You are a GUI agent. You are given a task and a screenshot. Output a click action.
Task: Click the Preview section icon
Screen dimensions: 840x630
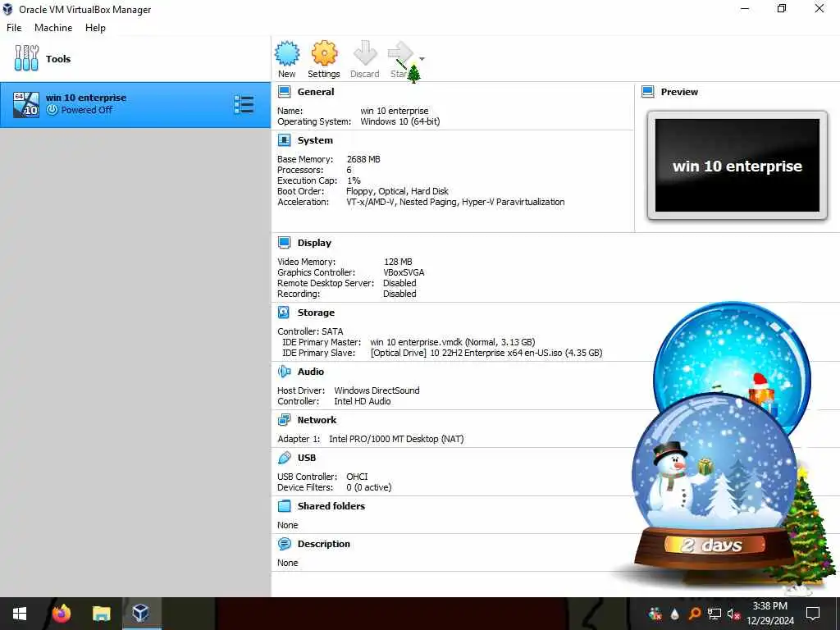648,92
